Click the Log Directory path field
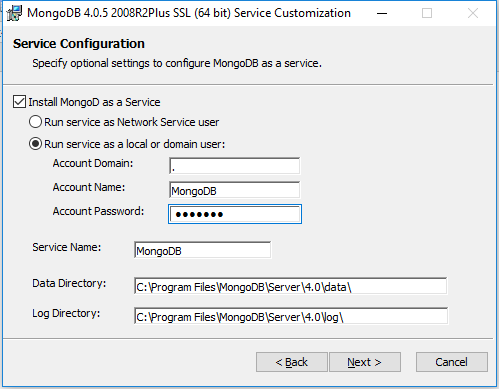Viewport: 499px width, 389px height. 291,316
